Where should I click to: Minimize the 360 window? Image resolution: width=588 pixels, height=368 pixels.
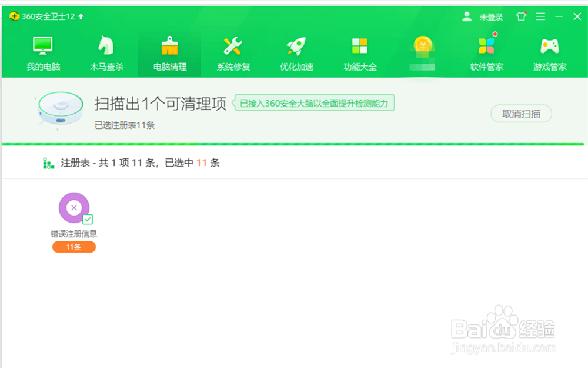tap(559, 16)
